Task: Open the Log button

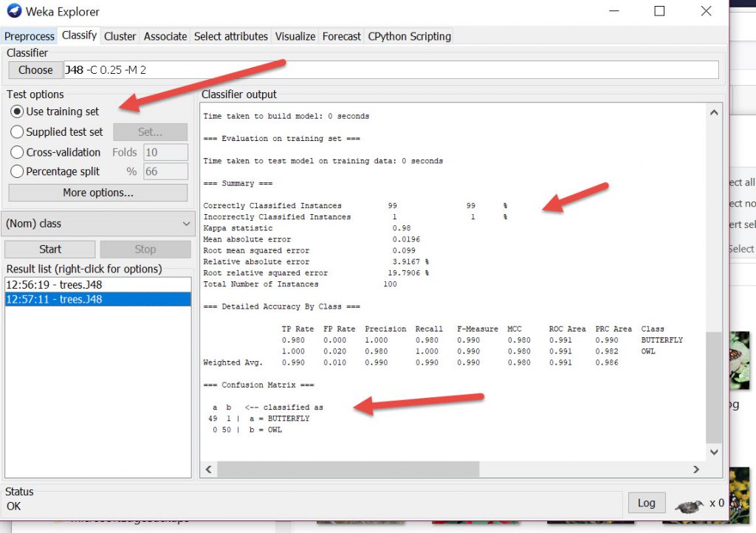Action: point(646,503)
